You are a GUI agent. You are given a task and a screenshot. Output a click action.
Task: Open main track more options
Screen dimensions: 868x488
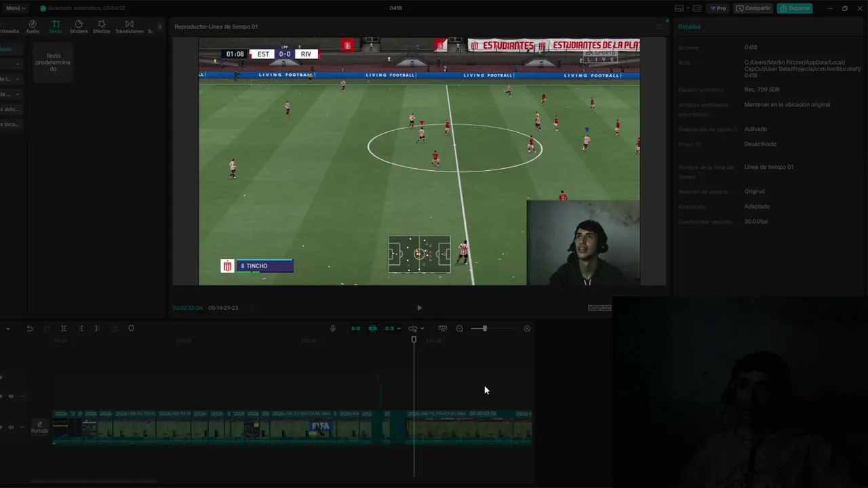(x=22, y=427)
